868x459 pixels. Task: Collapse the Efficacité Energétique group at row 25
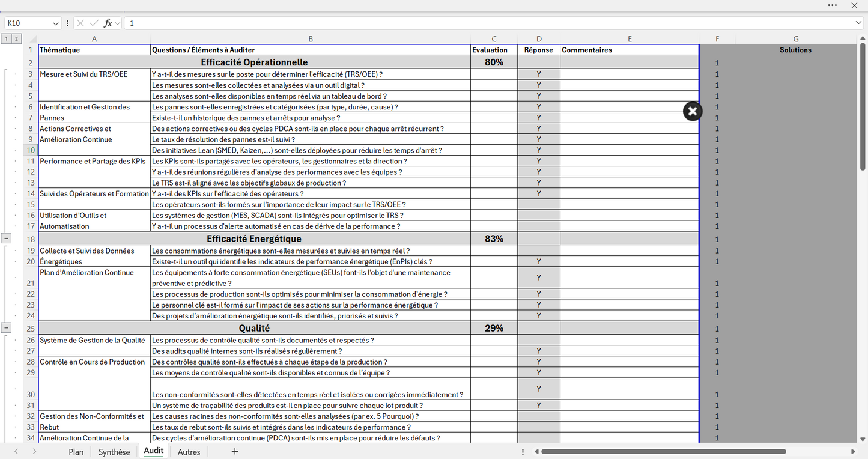[6, 328]
